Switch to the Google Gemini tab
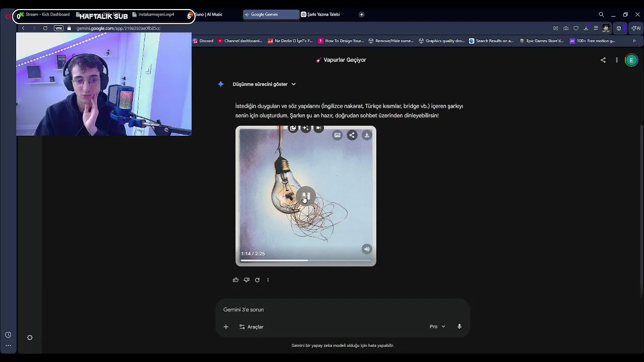 pyautogui.click(x=271, y=15)
